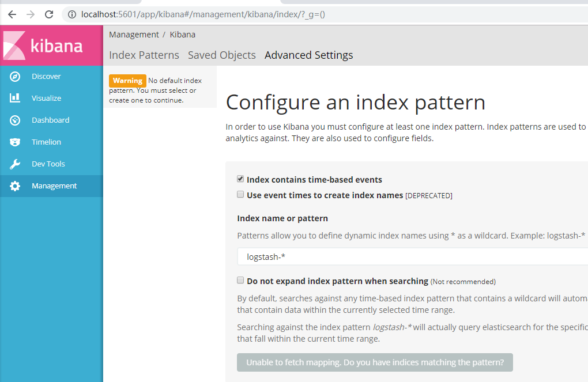Image resolution: width=588 pixels, height=382 pixels.
Task: Click the Dashboard gauge icon
Action: [15, 120]
